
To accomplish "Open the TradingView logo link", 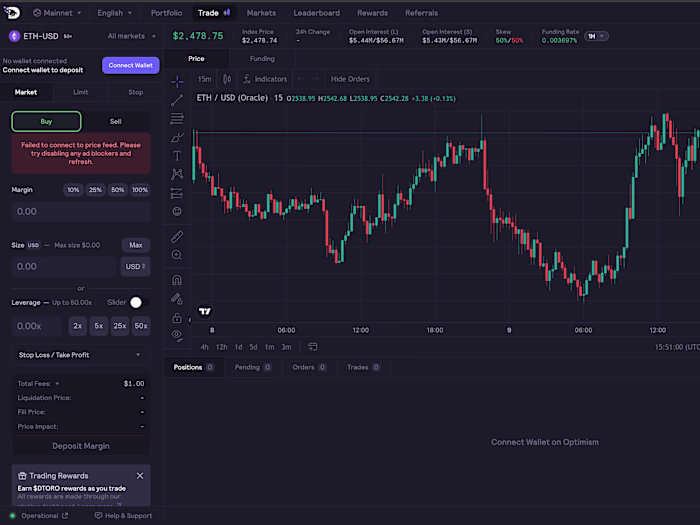I will (x=205, y=311).
